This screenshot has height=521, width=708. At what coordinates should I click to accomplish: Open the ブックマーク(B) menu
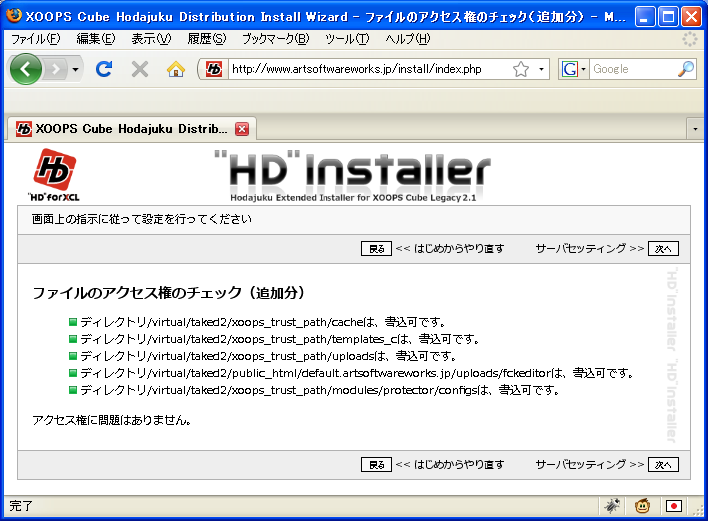coord(275,39)
